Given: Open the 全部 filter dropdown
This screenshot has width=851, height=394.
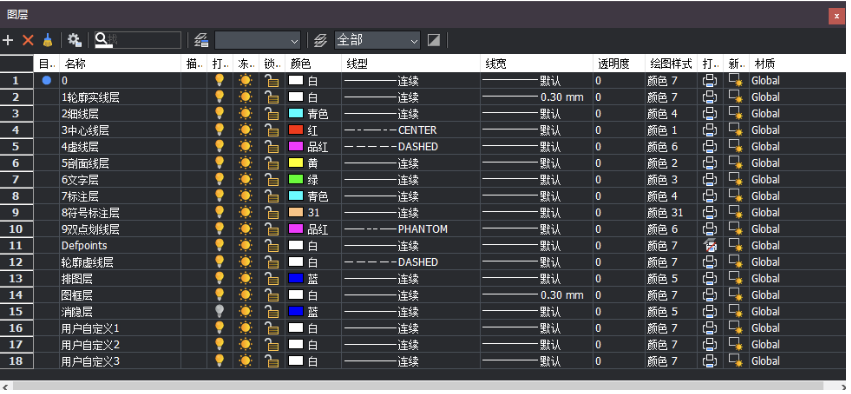Looking at the screenshot, I should coord(377,40).
